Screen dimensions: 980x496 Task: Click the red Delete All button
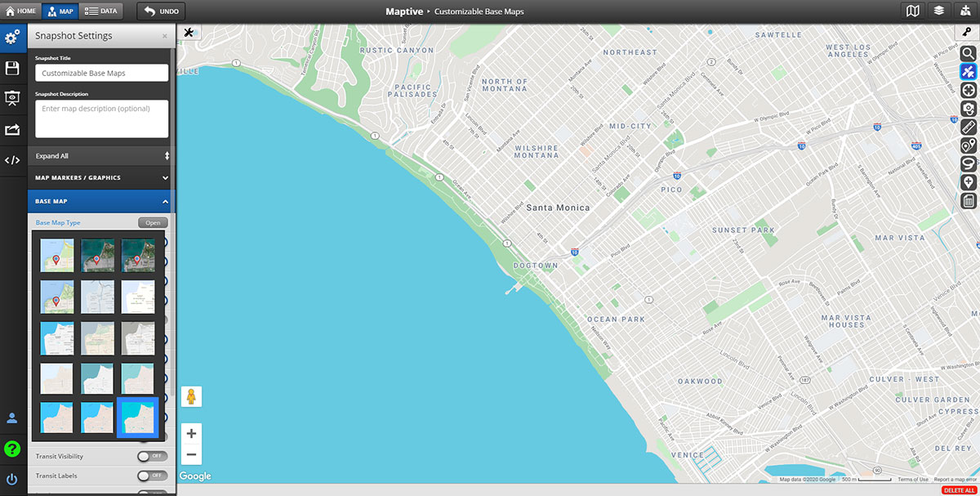[959, 490]
